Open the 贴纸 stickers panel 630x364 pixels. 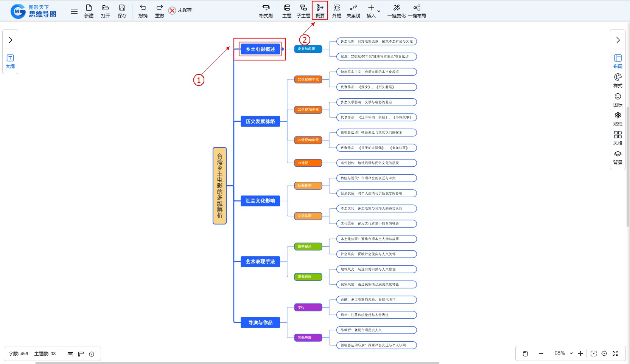618,119
